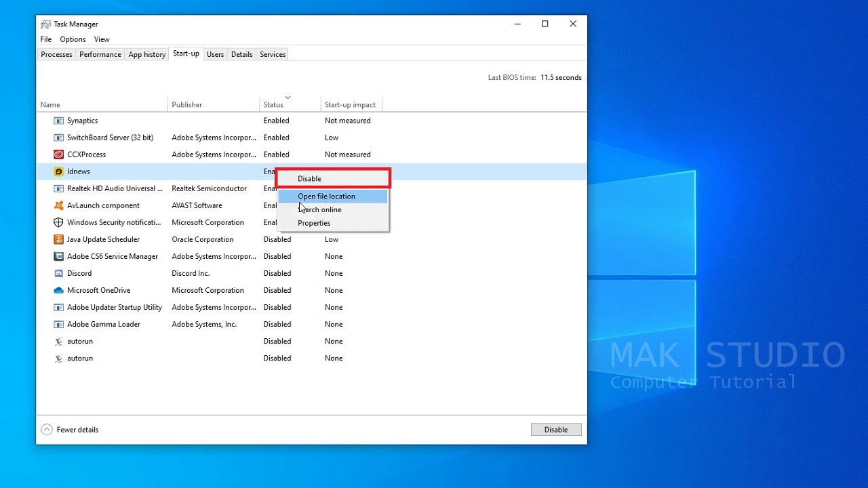The width and height of the screenshot is (868, 488).
Task: Click the Discord logo icon
Action: click(x=58, y=273)
